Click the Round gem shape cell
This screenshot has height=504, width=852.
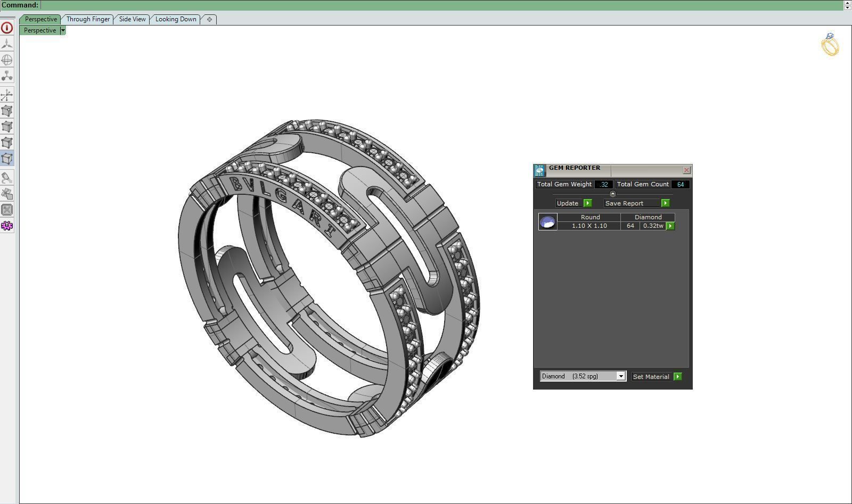(x=590, y=217)
